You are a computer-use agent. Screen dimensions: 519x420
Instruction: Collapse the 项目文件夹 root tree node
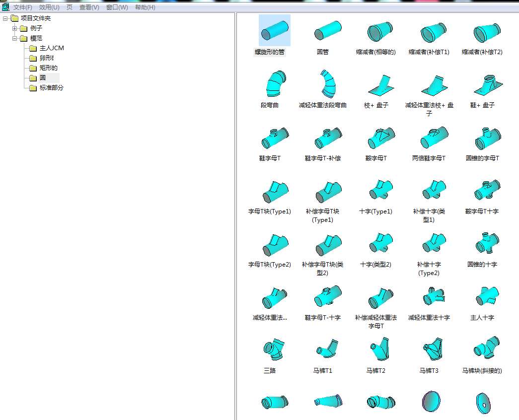click(5, 18)
